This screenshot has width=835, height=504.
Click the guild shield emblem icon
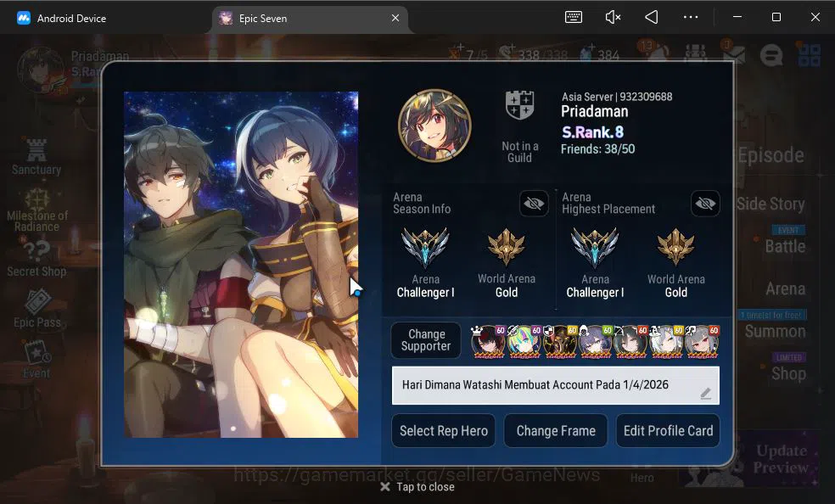(x=519, y=105)
